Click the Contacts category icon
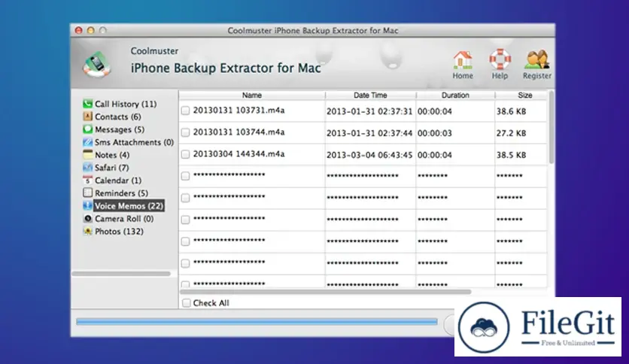 coord(88,117)
